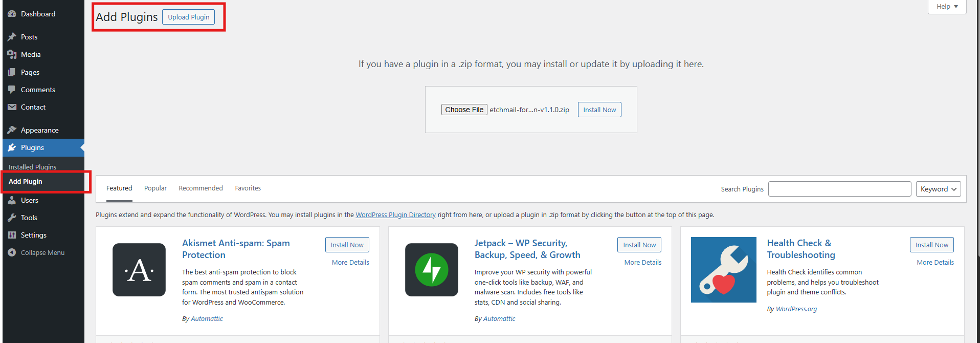The width and height of the screenshot is (980, 343).
Task: Open Health Check & Troubleshooting title link
Action: [801, 249]
